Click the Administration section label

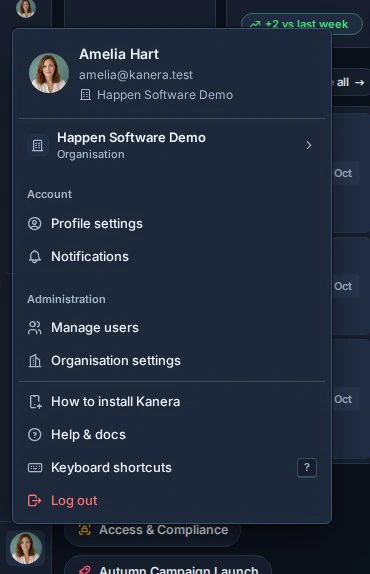pyautogui.click(x=66, y=299)
